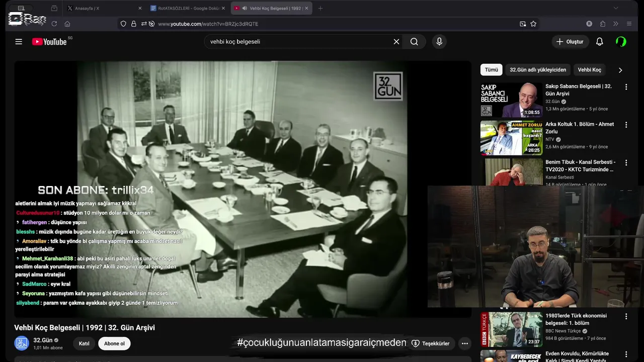Submit search with magnifying glass icon

pos(414,42)
